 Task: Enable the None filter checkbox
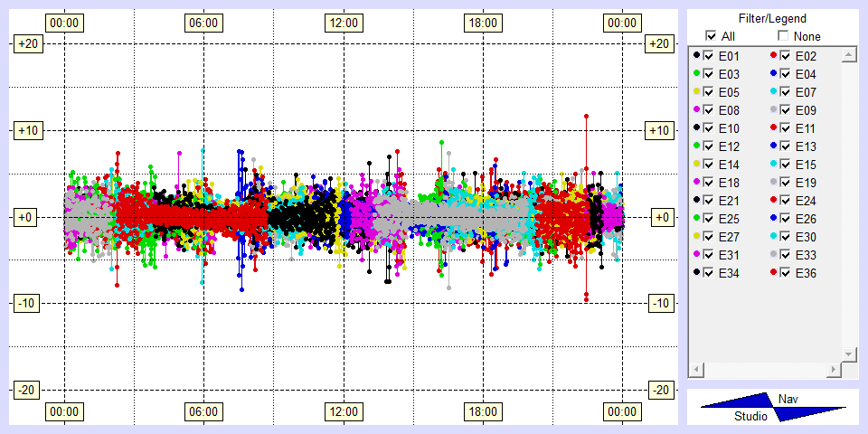pyautogui.click(x=783, y=36)
